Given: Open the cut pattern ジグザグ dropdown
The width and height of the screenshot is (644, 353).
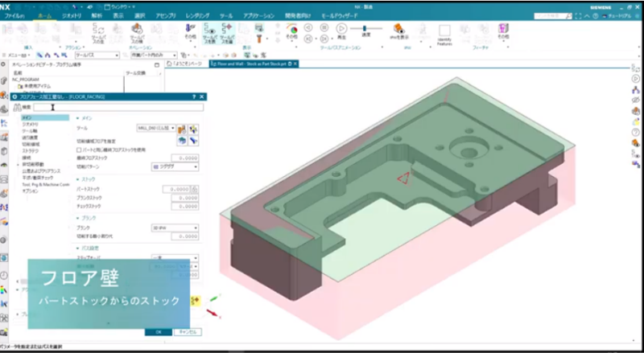Looking at the screenshot, I should point(175,167).
